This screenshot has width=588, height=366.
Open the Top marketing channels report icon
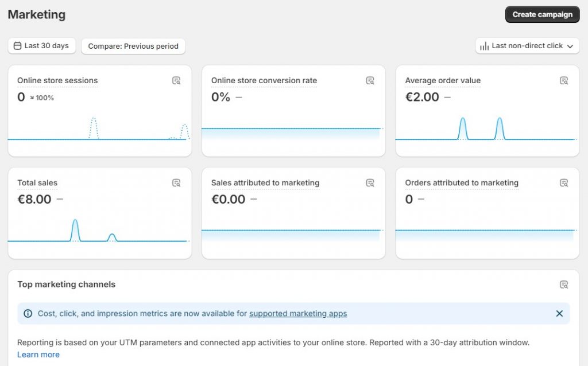click(x=564, y=284)
